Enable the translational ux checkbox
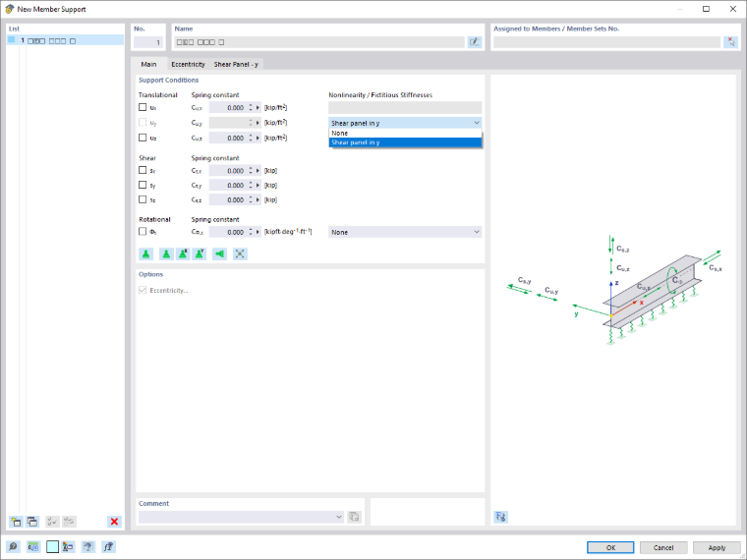 [x=143, y=107]
